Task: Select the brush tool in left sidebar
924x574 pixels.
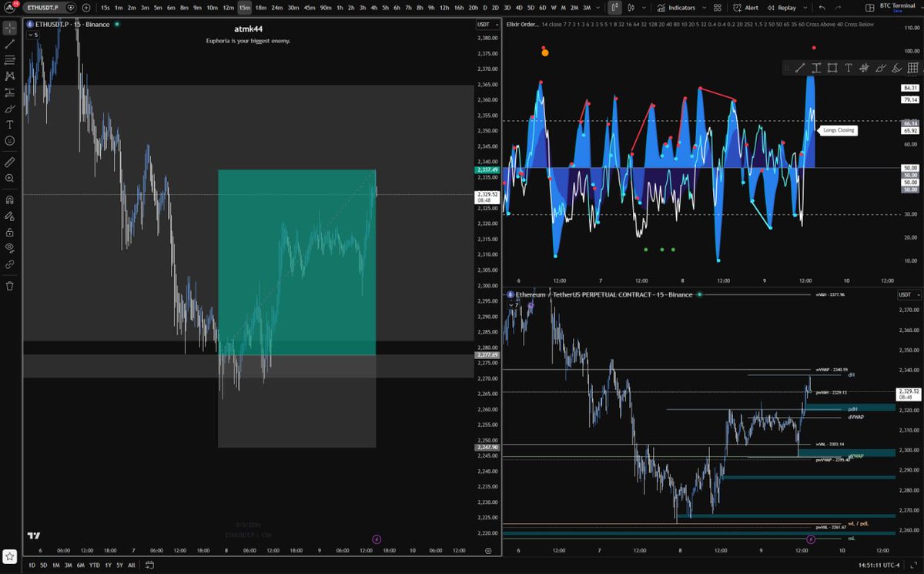Action: (x=9, y=109)
